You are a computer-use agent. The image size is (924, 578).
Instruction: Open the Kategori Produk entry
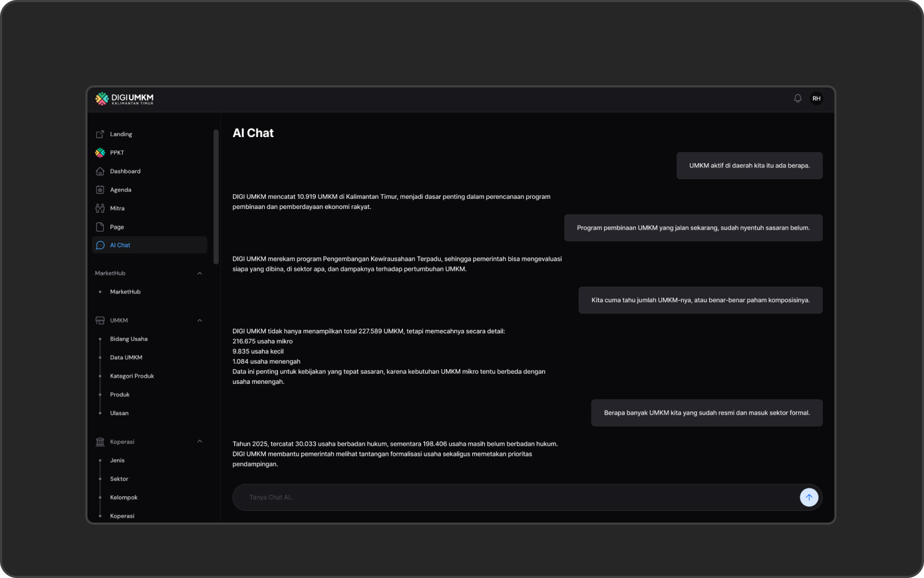(x=132, y=376)
